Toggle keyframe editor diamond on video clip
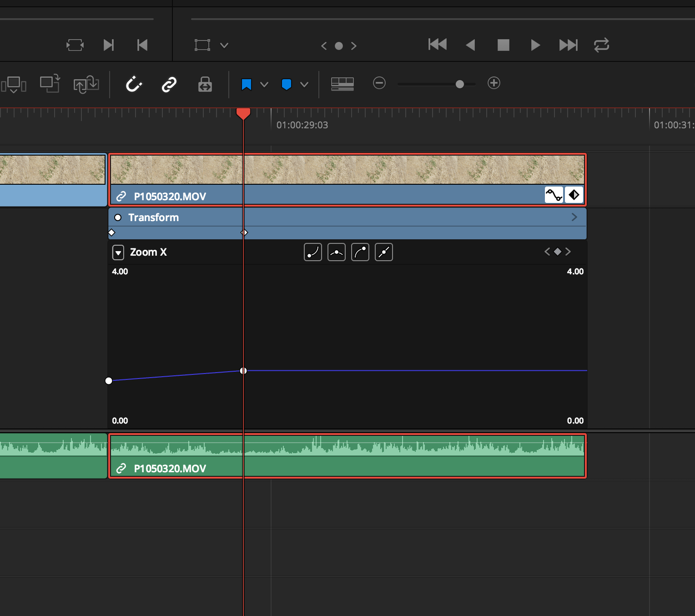 [x=574, y=195]
